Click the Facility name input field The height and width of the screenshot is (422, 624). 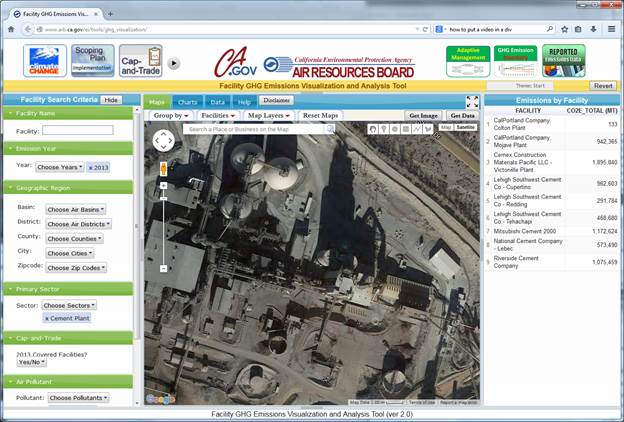pos(77,130)
